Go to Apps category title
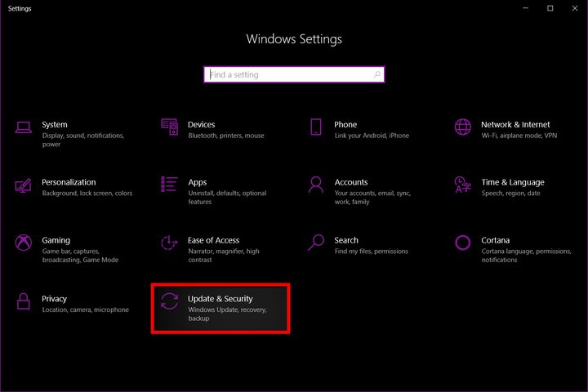 tap(198, 183)
